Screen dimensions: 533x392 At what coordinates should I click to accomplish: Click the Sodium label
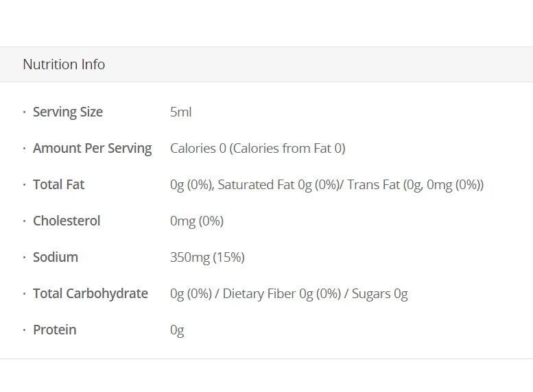point(56,257)
